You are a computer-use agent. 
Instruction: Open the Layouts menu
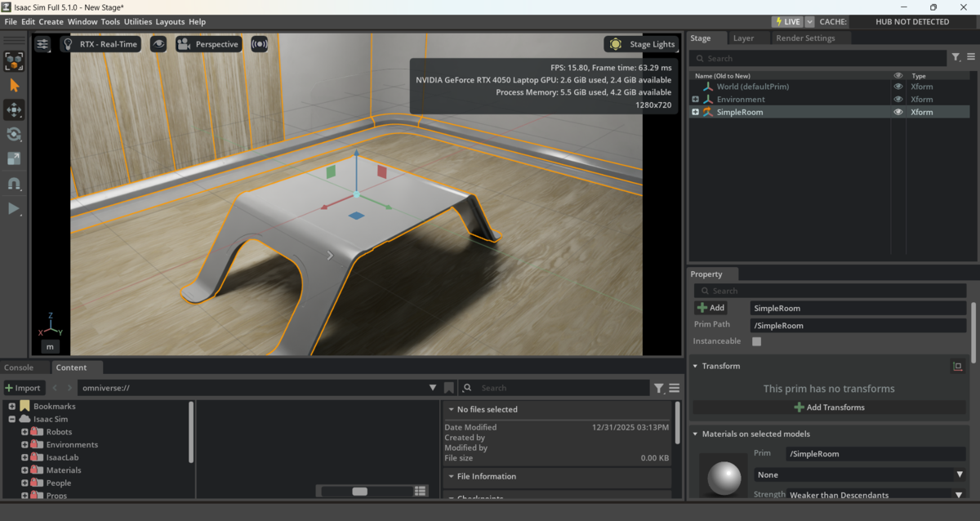point(170,22)
